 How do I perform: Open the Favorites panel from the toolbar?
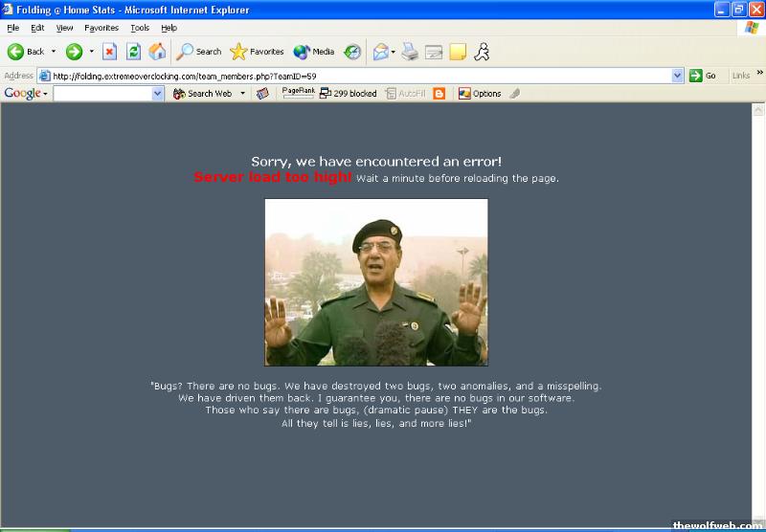coord(257,52)
